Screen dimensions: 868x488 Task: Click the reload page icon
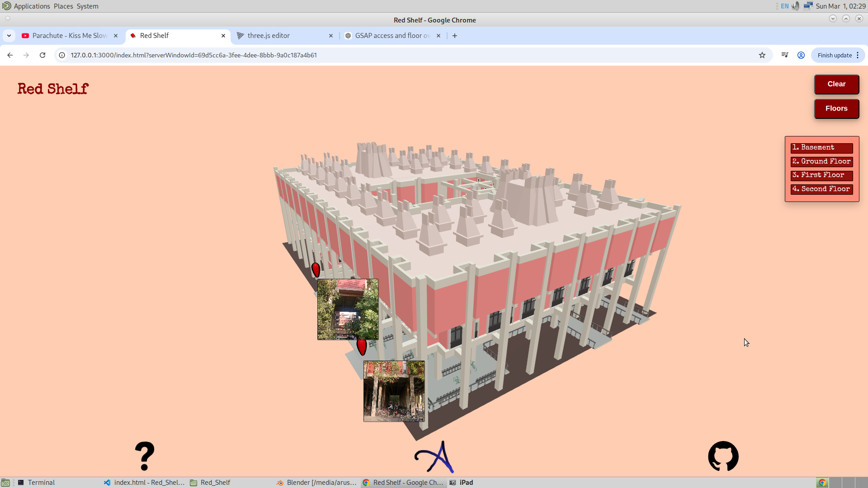tap(42, 55)
